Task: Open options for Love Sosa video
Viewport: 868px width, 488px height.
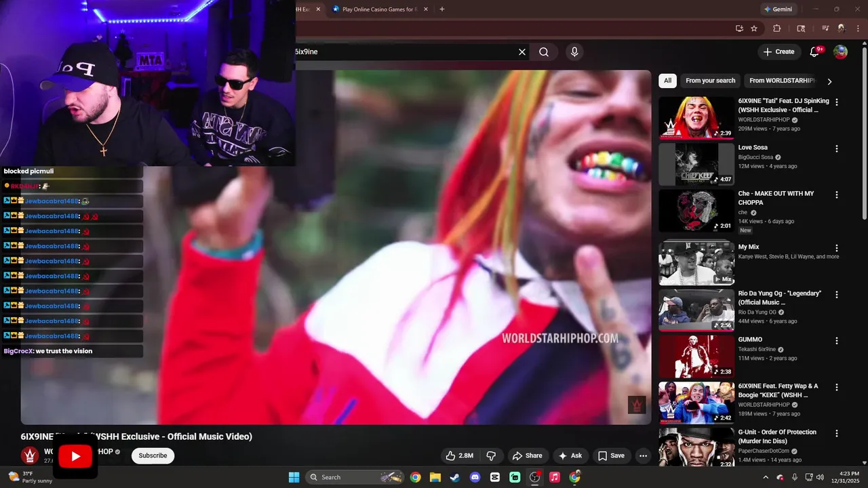Action: pos(837,148)
